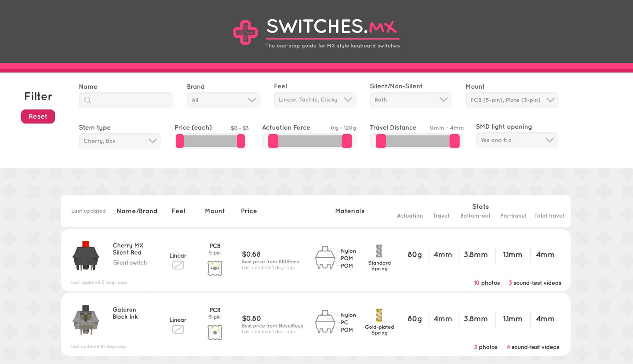This screenshot has width=633, height=364.
Task: Click the Silent switch label
Action: click(x=130, y=262)
